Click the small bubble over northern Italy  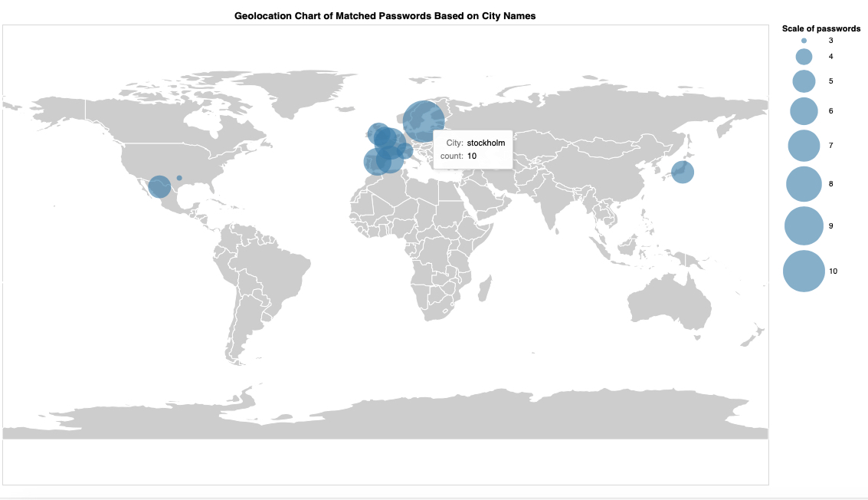click(405, 151)
